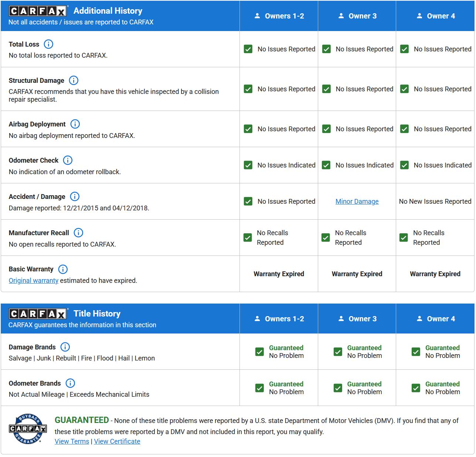Click "Guaranteed No Problem" for Damage Brands, Owner 3
Image resolution: width=476 pixels, height=457 pixels.
pos(364,352)
